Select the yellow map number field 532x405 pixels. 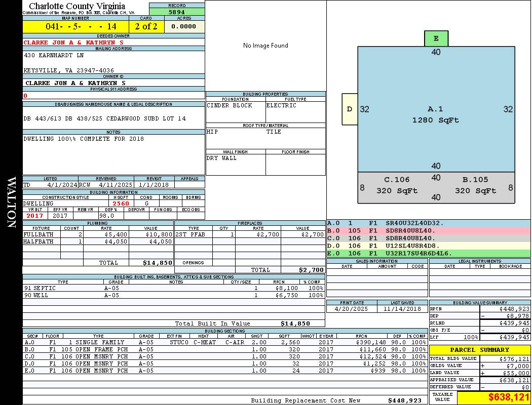point(75,26)
